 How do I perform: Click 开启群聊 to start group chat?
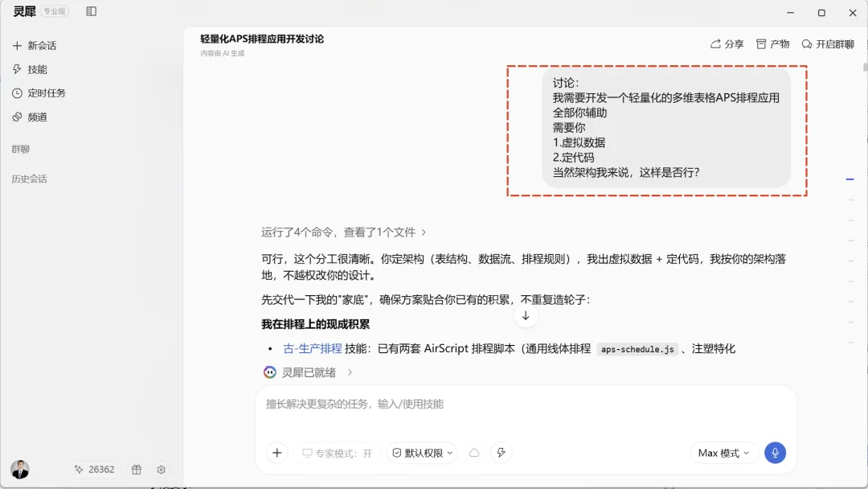click(x=828, y=43)
